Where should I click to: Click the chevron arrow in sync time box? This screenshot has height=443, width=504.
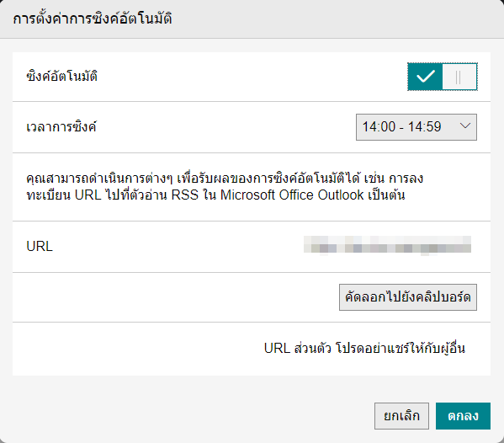coord(465,126)
